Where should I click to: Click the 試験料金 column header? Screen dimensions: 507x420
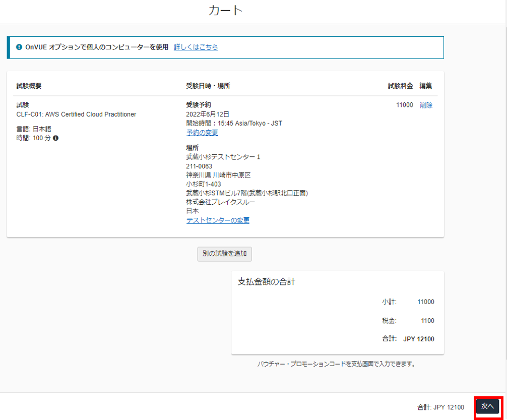(x=400, y=86)
